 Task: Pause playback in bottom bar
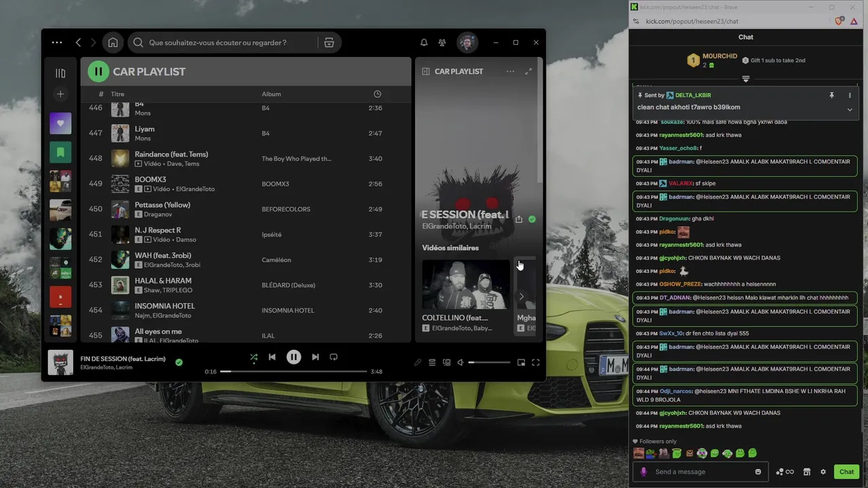click(x=294, y=357)
